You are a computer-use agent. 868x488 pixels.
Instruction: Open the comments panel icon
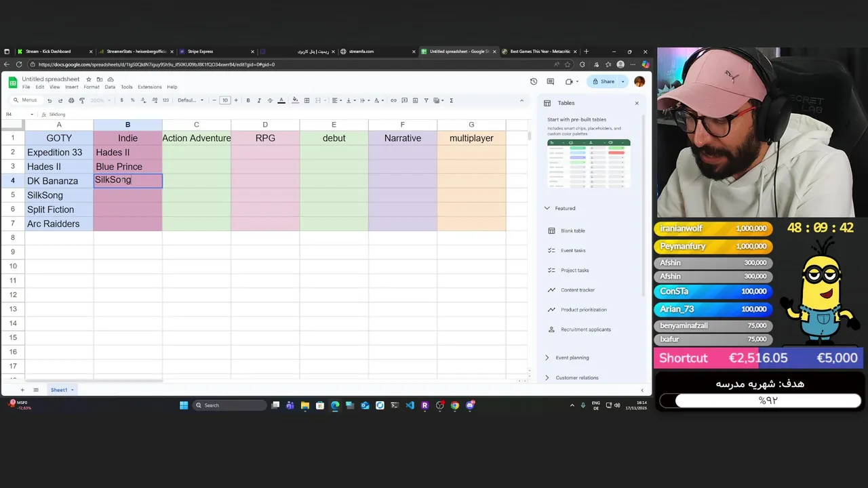pos(551,81)
